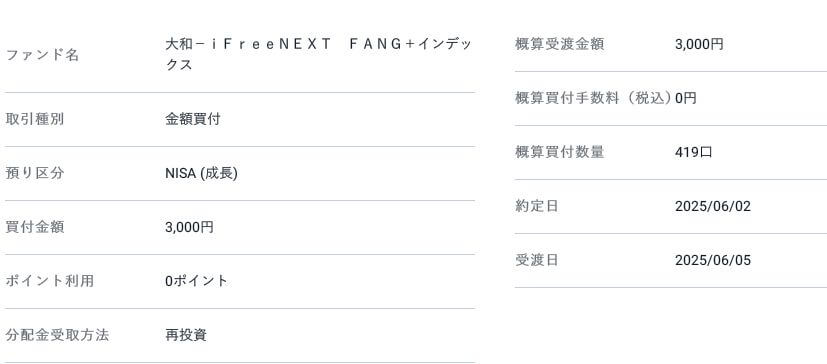827x364 pixels.
Task: Click the ポイント利用 label
Action: 50,281
